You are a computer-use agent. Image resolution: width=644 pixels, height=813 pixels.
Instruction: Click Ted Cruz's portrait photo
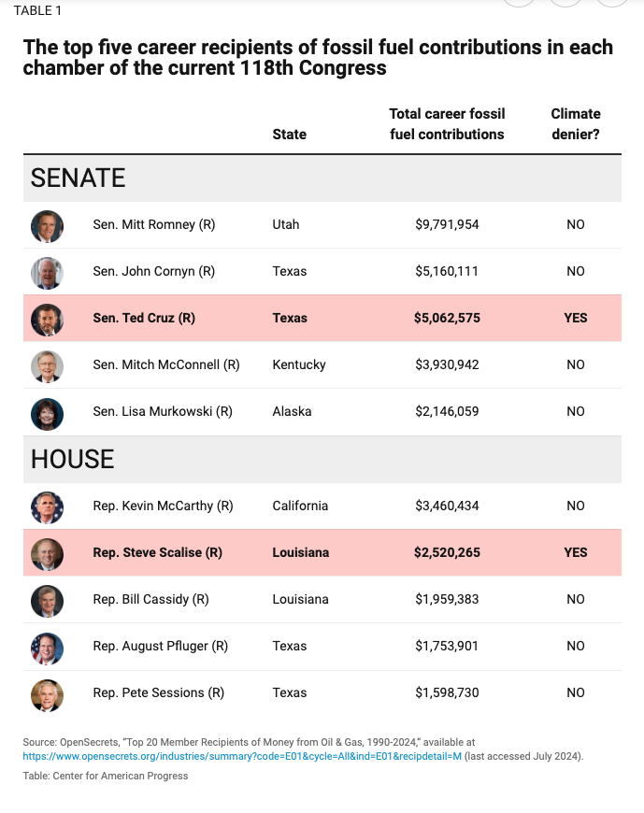[x=47, y=319]
